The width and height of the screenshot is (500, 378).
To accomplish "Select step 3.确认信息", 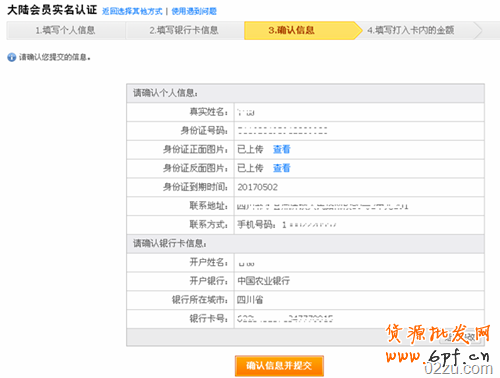I will click(302, 30).
